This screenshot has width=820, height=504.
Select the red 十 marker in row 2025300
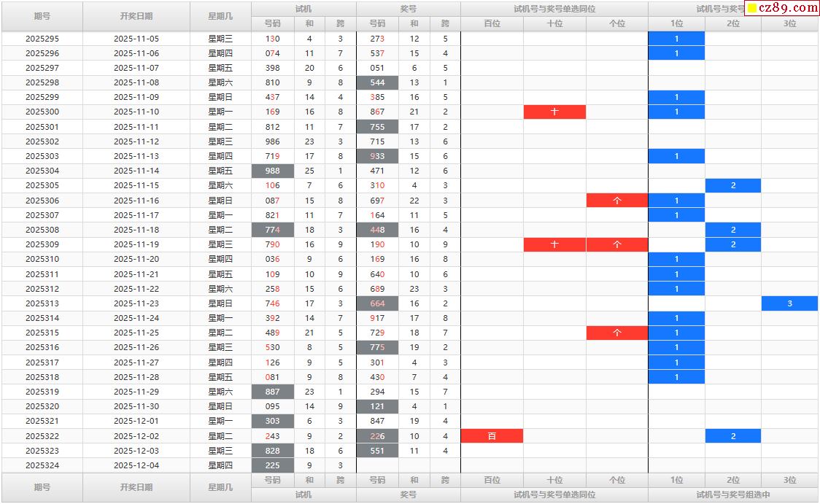coord(554,112)
